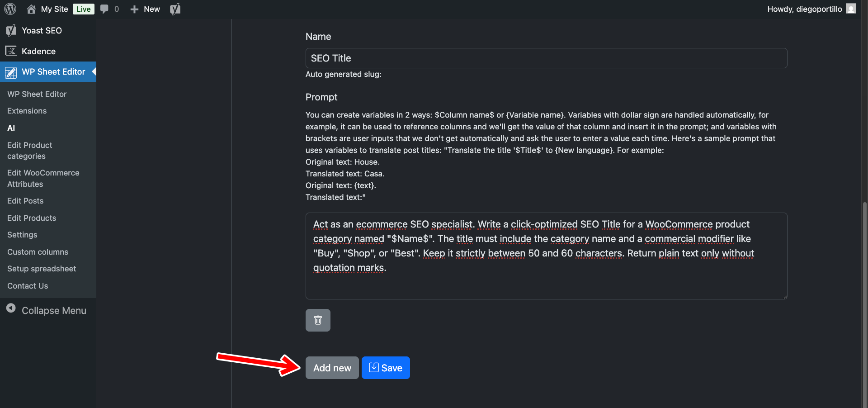The image size is (868, 408).
Task: Click the user avatar next to Howdy
Action: click(x=851, y=9)
